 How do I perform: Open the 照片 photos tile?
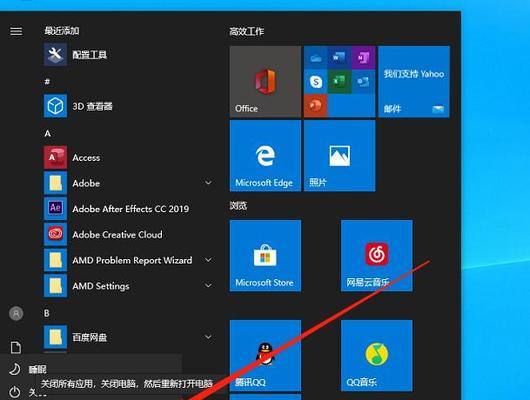click(x=339, y=156)
